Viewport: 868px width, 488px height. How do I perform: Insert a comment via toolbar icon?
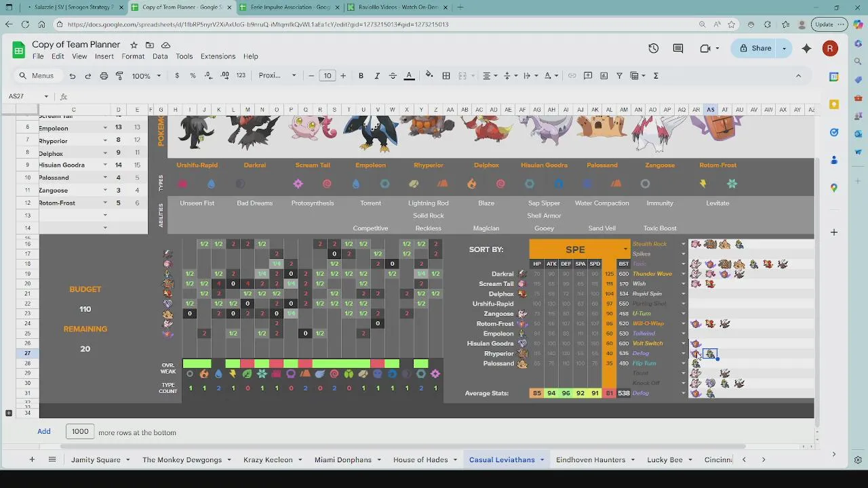coord(588,76)
